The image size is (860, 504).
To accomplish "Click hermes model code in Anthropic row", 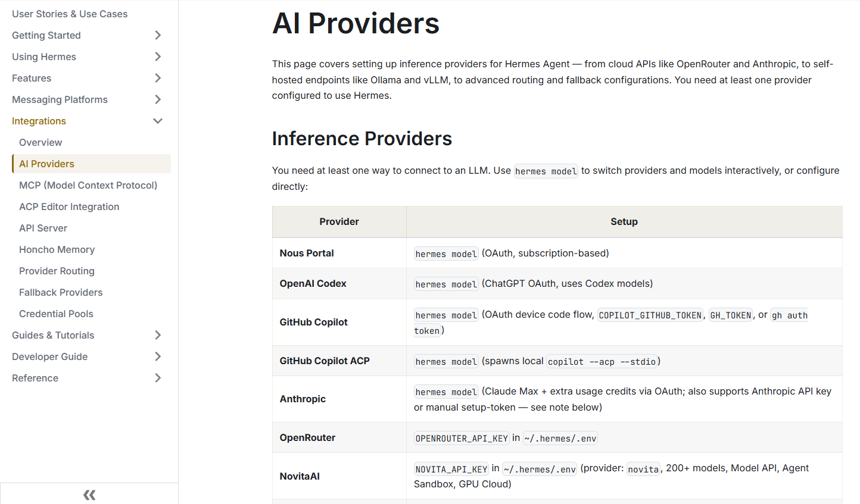I will pos(446,392).
